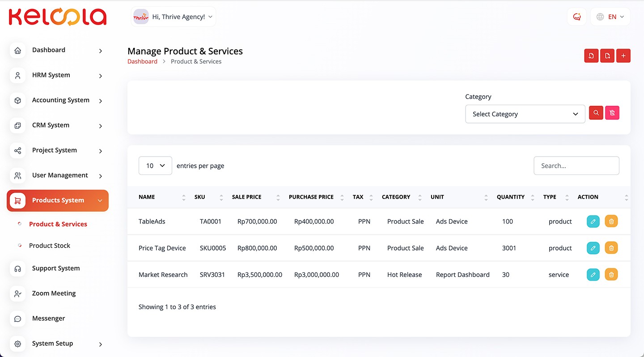Open the EN language selector
644x357 pixels.
click(x=610, y=17)
